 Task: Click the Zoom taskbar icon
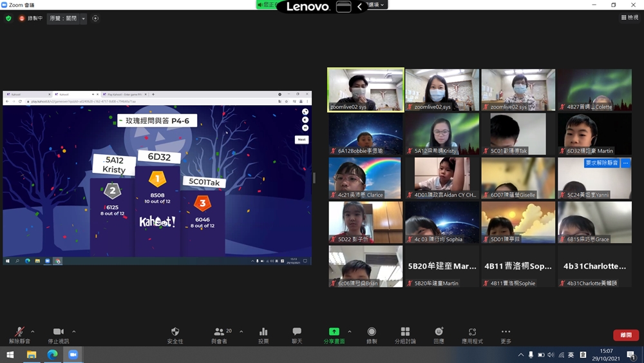[x=73, y=355]
